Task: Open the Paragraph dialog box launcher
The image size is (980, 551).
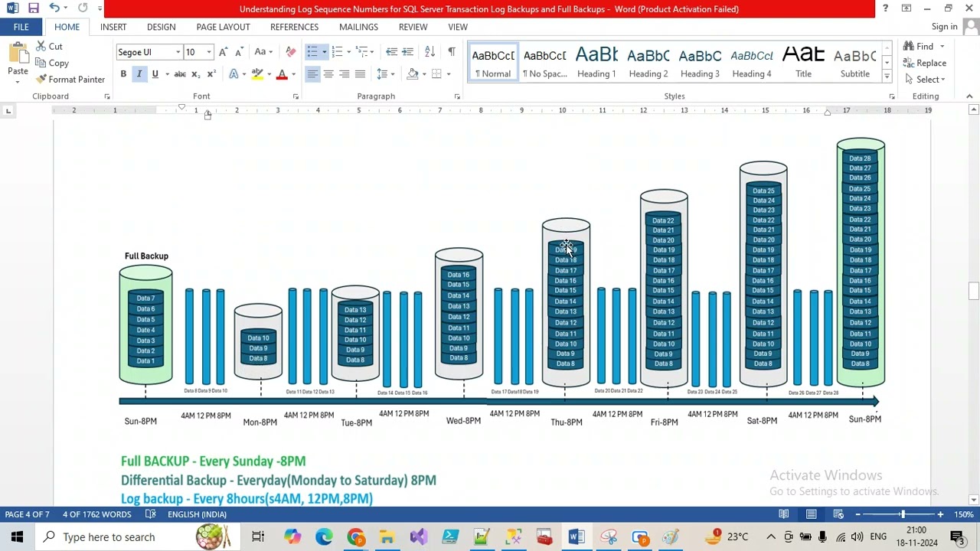Action: tap(457, 96)
